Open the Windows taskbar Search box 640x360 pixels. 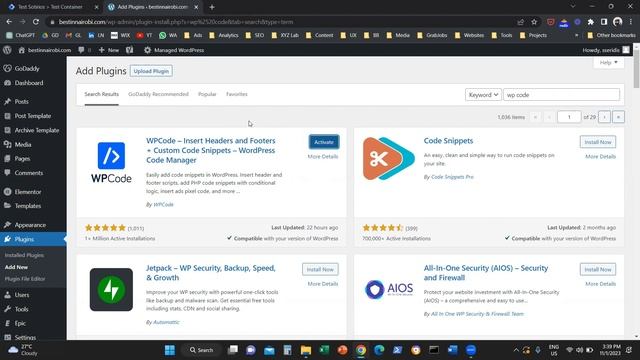pos(202,350)
